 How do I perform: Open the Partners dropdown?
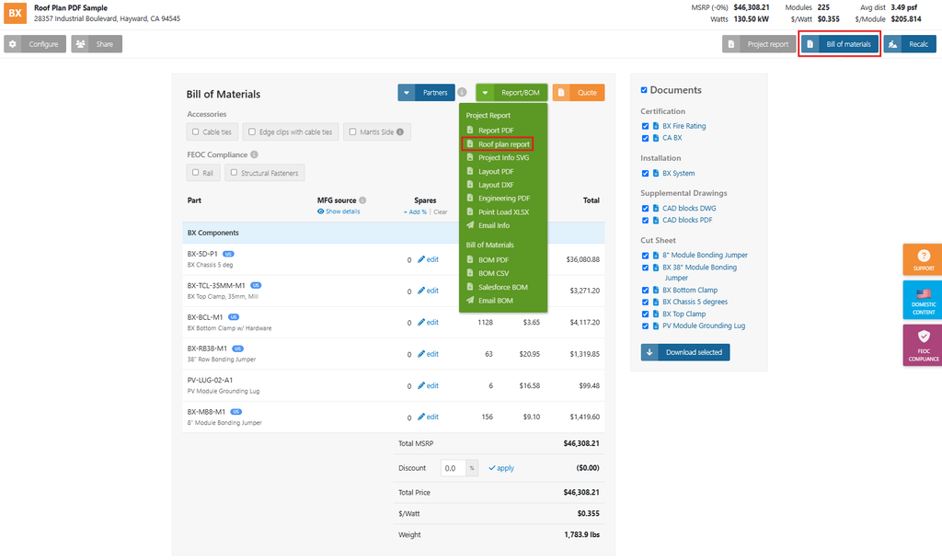426,93
